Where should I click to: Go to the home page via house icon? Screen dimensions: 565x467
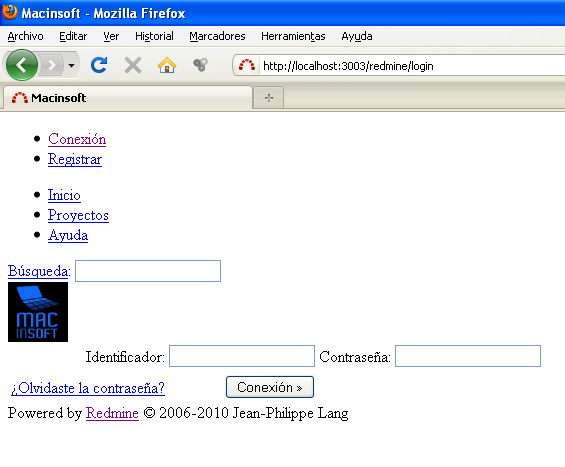coord(167,65)
